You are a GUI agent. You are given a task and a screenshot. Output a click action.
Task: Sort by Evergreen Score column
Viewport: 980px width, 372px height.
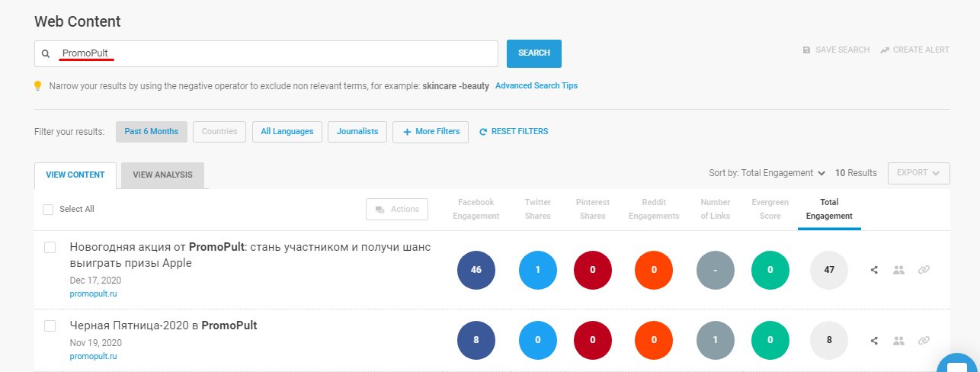coord(770,209)
